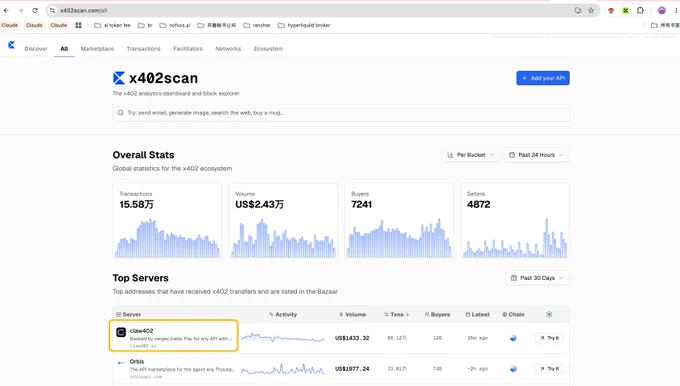The height and width of the screenshot is (386, 680).
Task: Click the search input for API tasks
Action: pos(341,113)
